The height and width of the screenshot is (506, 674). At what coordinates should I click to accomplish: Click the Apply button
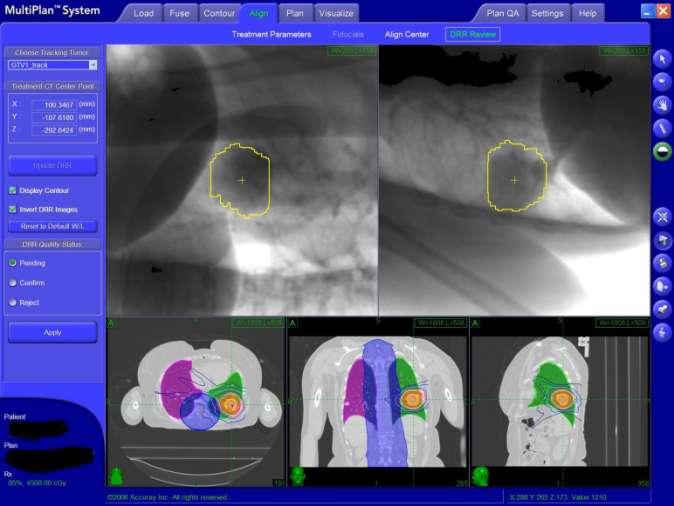click(x=52, y=332)
